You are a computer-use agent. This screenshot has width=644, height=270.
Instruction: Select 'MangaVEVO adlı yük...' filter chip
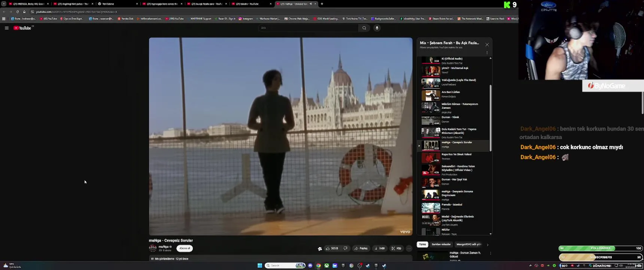[x=469, y=244]
